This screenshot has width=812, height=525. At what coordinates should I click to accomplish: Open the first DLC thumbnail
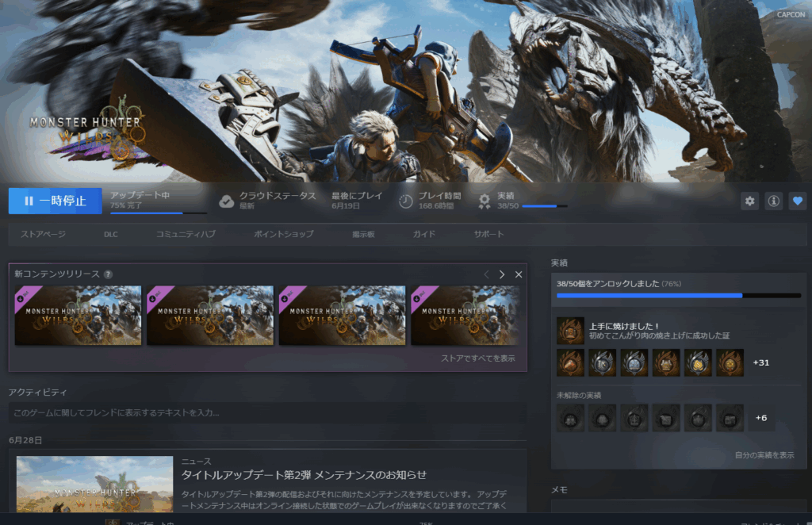(79, 316)
